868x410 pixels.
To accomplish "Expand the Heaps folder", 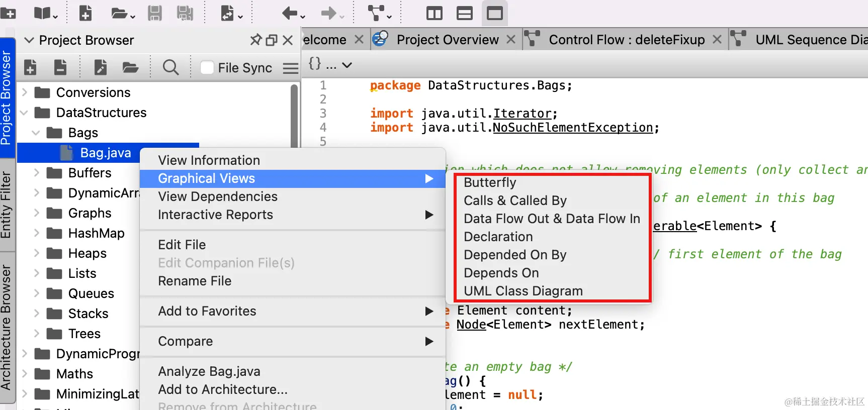I will [36, 253].
